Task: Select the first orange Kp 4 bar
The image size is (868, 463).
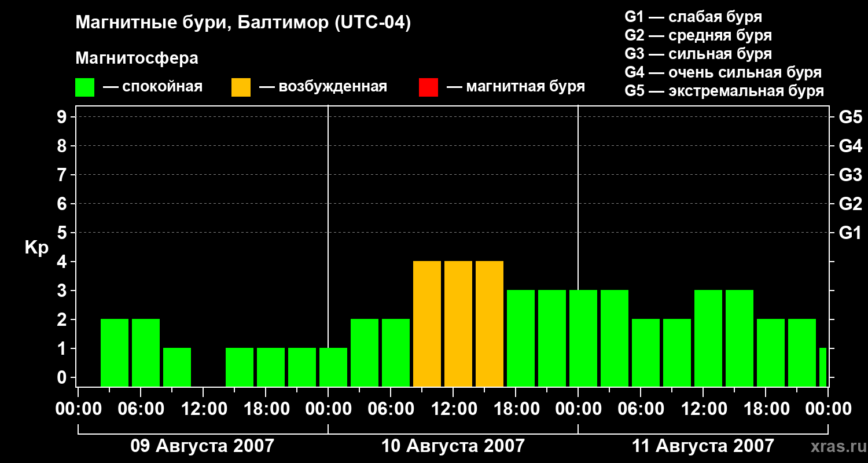Action: (427, 324)
